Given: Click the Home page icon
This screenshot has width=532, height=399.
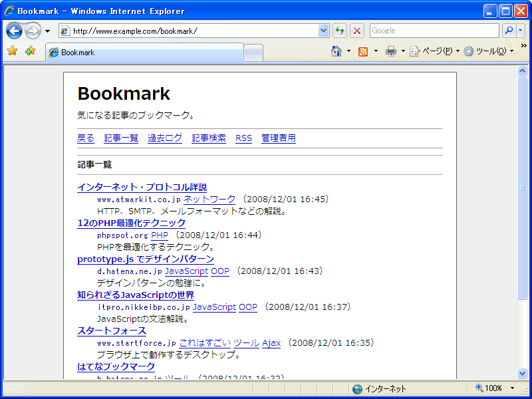Looking at the screenshot, I should pyautogui.click(x=336, y=51).
